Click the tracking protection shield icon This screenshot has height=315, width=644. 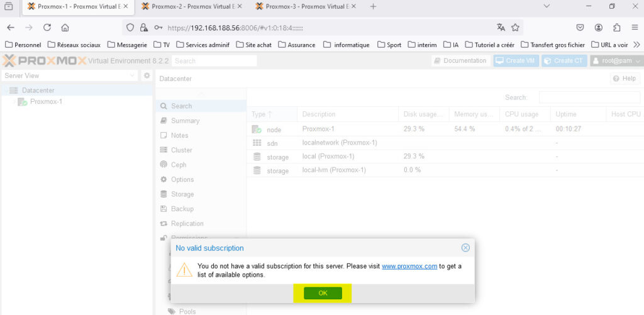point(130,28)
